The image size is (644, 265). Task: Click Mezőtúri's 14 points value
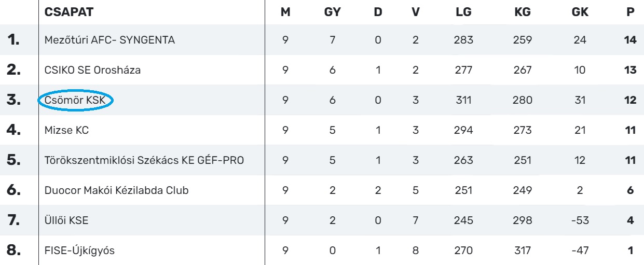[630, 40]
